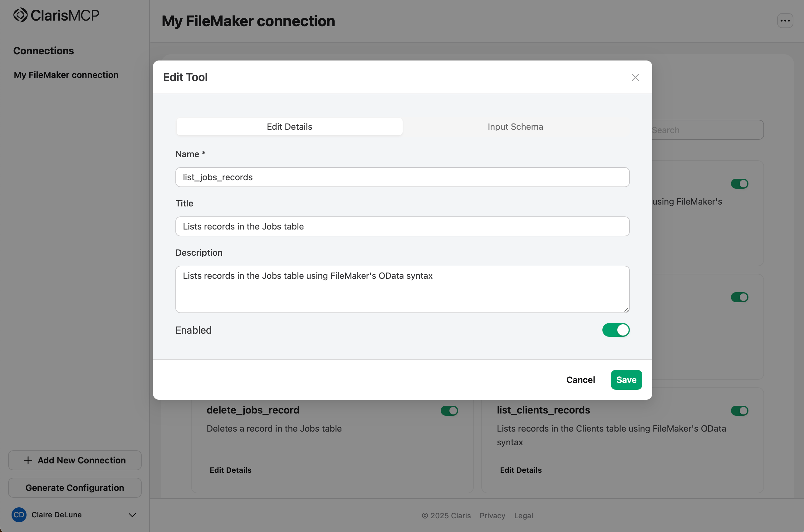The width and height of the screenshot is (804, 532).
Task: Click into the Description textarea
Action: click(x=402, y=289)
